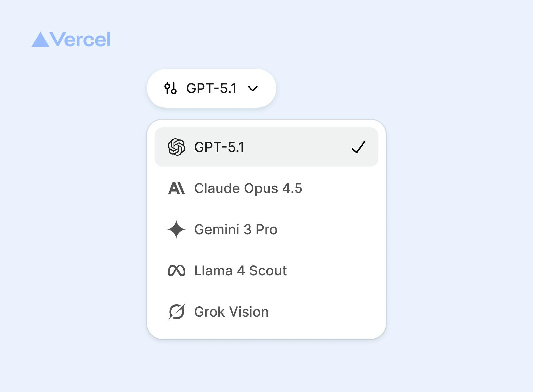Click the Anthropic logo icon
Image resolution: width=533 pixels, height=392 pixels.
coord(176,188)
